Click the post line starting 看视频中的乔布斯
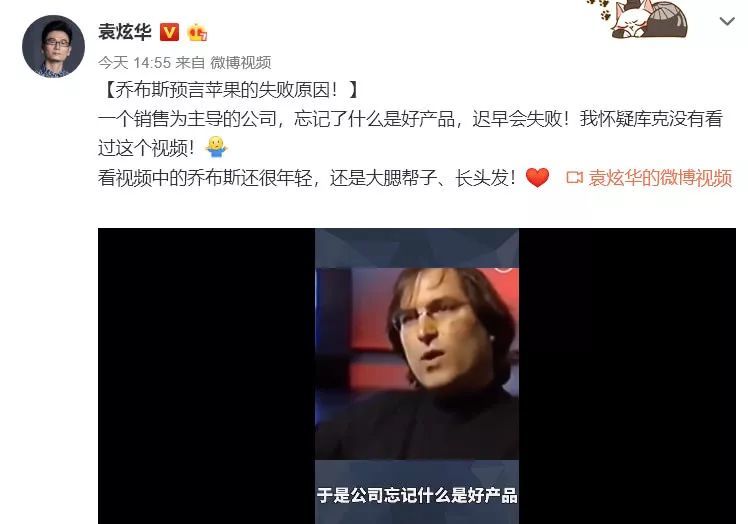 (x=307, y=178)
